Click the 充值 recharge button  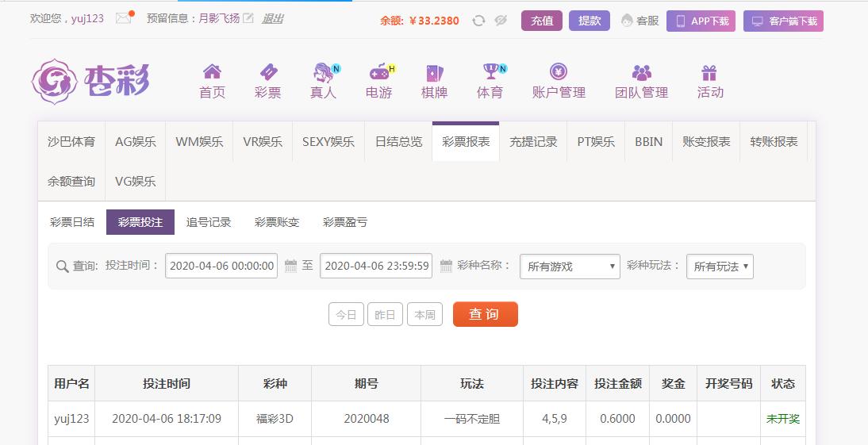point(542,21)
